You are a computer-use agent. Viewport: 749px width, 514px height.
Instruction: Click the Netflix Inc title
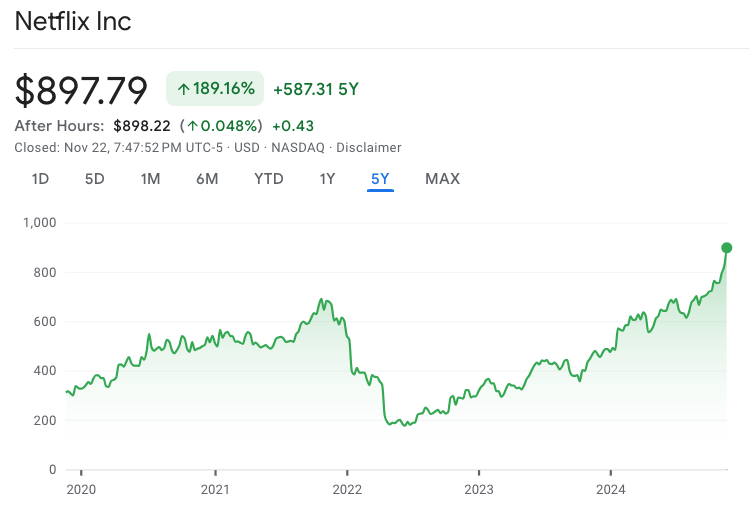pos(73,21)
